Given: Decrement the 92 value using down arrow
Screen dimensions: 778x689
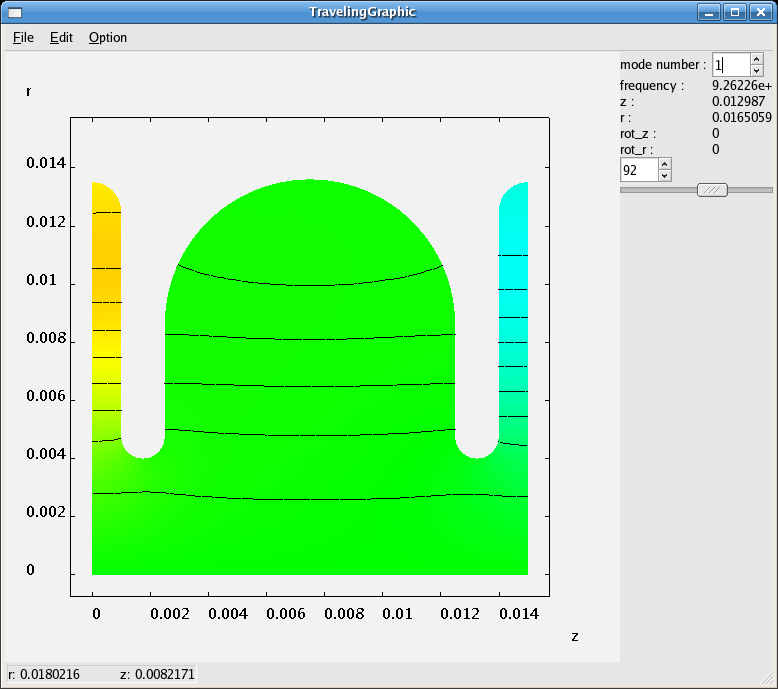Looking at the screenshot, I should [665, 176].
